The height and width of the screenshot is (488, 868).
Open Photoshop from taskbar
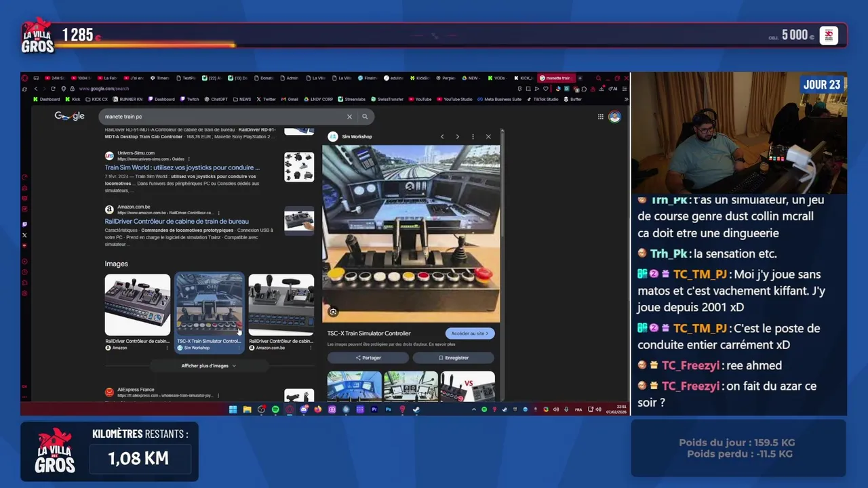(x=389, y=409)
